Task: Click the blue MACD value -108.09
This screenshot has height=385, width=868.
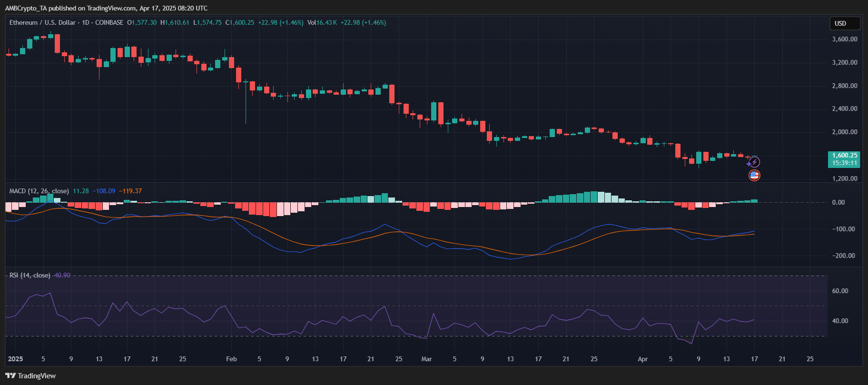Action: coord(104,191)
